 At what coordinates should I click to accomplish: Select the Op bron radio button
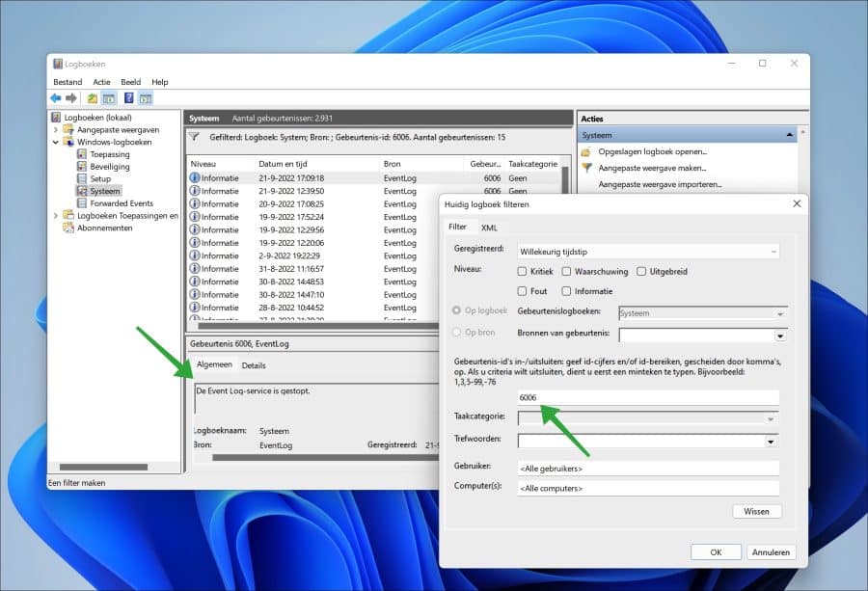click(457, 332)
